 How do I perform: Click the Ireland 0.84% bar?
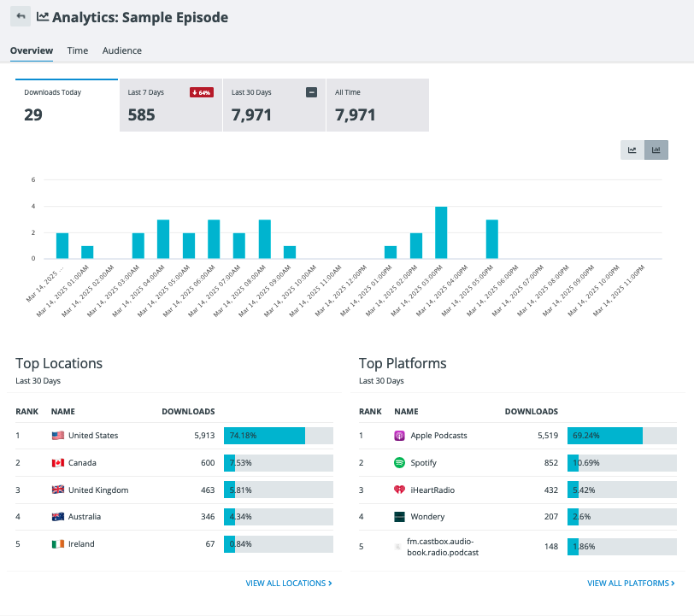[279, 544]
